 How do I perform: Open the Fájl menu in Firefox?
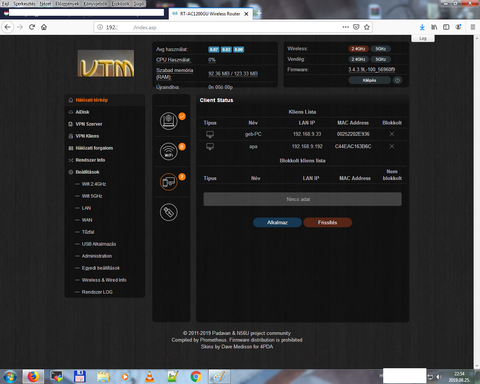5,4
